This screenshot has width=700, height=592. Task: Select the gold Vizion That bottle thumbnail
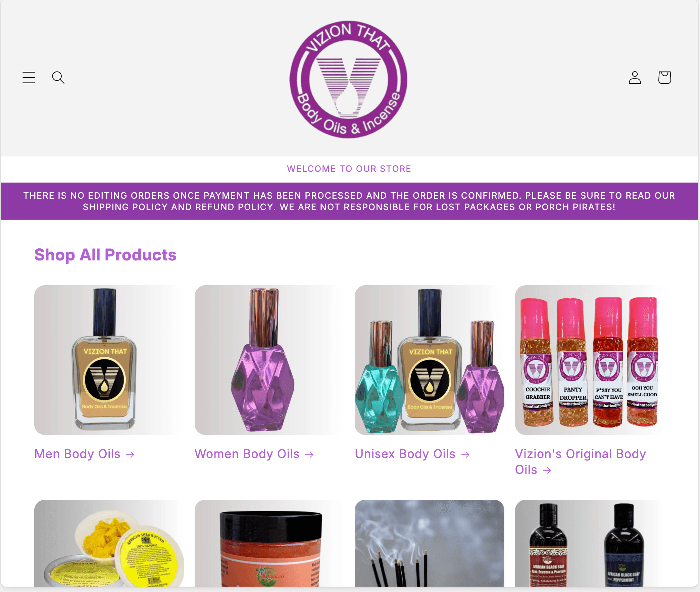click(x=109, y=360)
